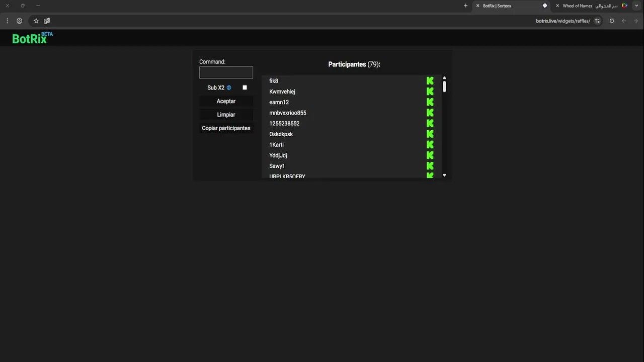This screenshot has width=644, height=362.
Task: Select participant Kwmvehiej
Action: tap(282, 92)
